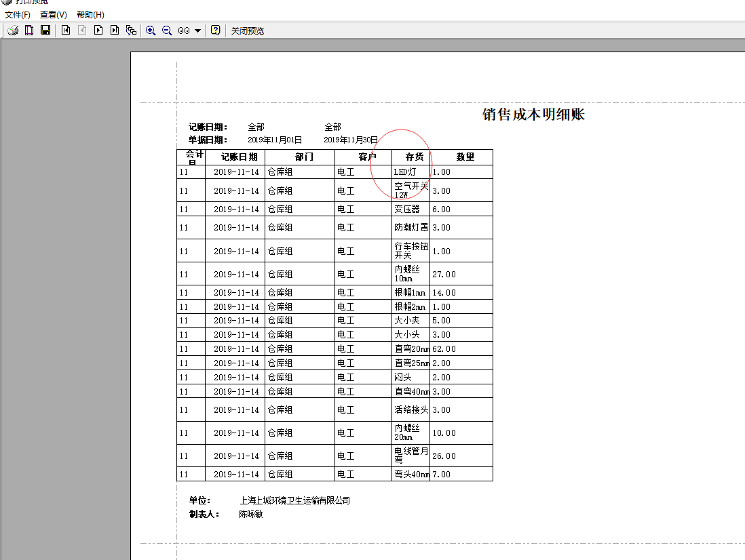This screenshot has height=560, width=745.
Task: Select the 根帽1mm cell
Action: pos(410,292)
